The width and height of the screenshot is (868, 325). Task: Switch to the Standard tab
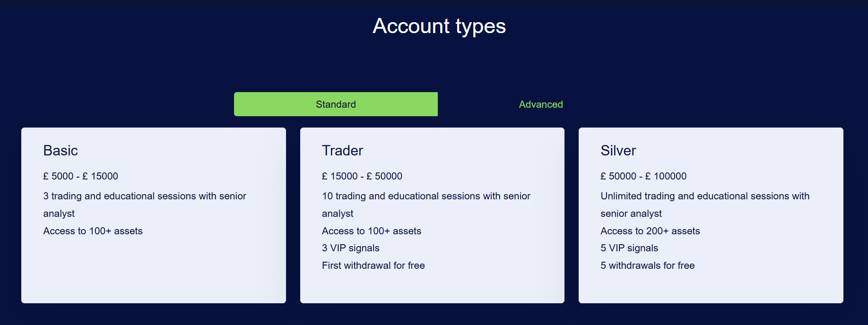point(336,104)
